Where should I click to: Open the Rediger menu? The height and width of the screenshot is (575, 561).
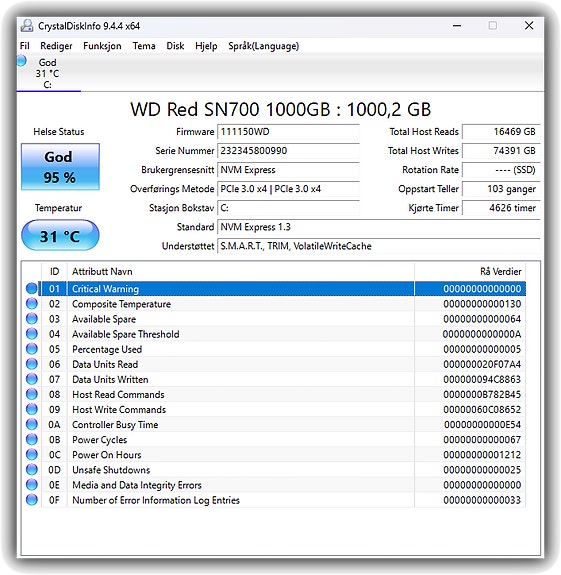click(56, 46)
